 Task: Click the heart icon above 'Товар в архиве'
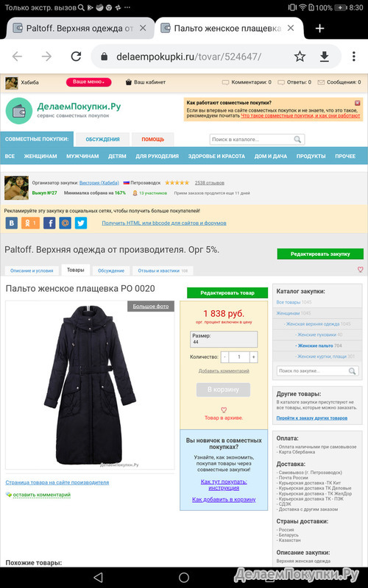pyautogui.click(x=224, y=410)
